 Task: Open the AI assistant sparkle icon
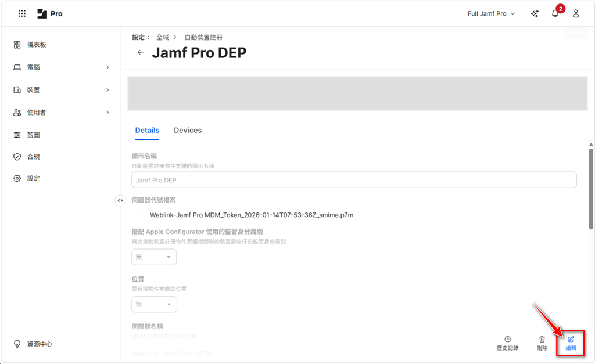(535, 13)
